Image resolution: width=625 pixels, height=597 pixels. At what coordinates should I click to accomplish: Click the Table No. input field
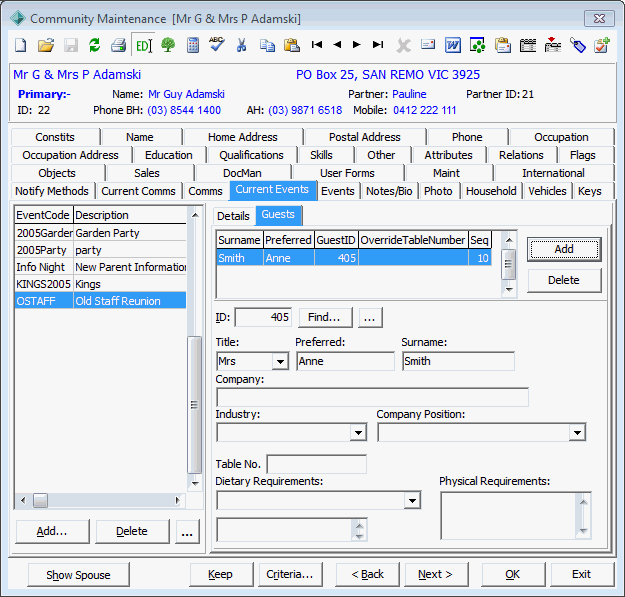316,464
